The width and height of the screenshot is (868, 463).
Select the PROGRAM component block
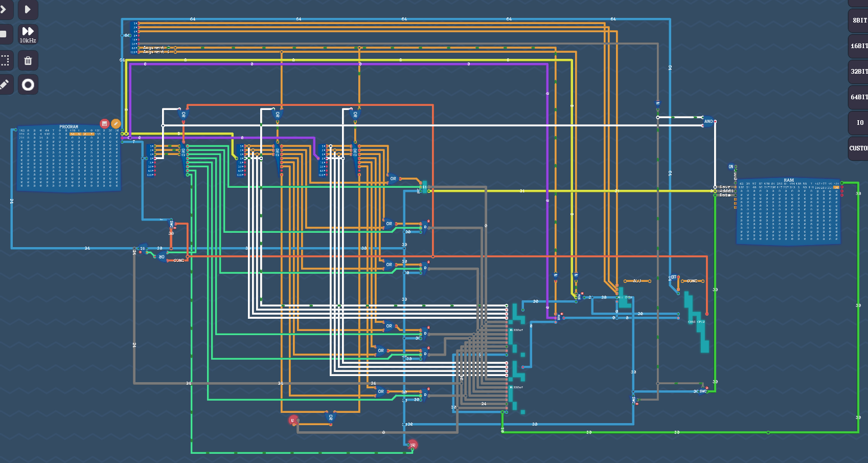pyautogui.click(x=69, y=159)
